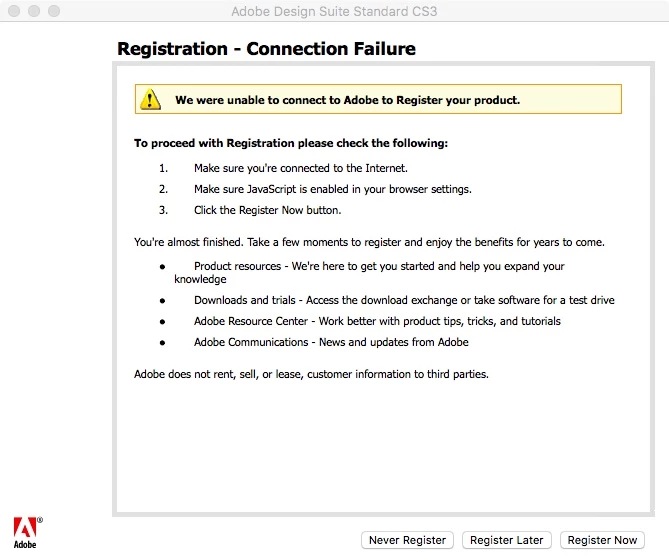Minimize the Adobe Design Suite window
This screenshot has width=669, height=560.
point(34,11)
